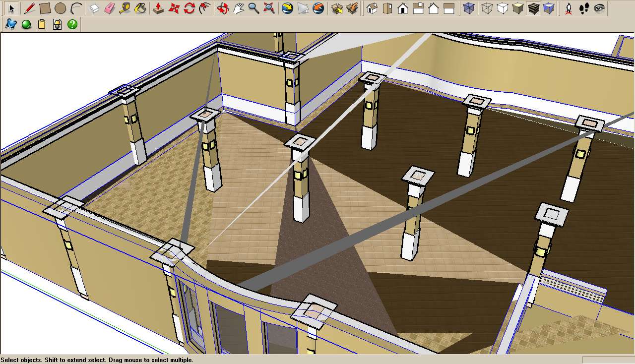Screen dimensions: 635x364
Task: Open the Tape Measure tool
Action: pos(125,8)
